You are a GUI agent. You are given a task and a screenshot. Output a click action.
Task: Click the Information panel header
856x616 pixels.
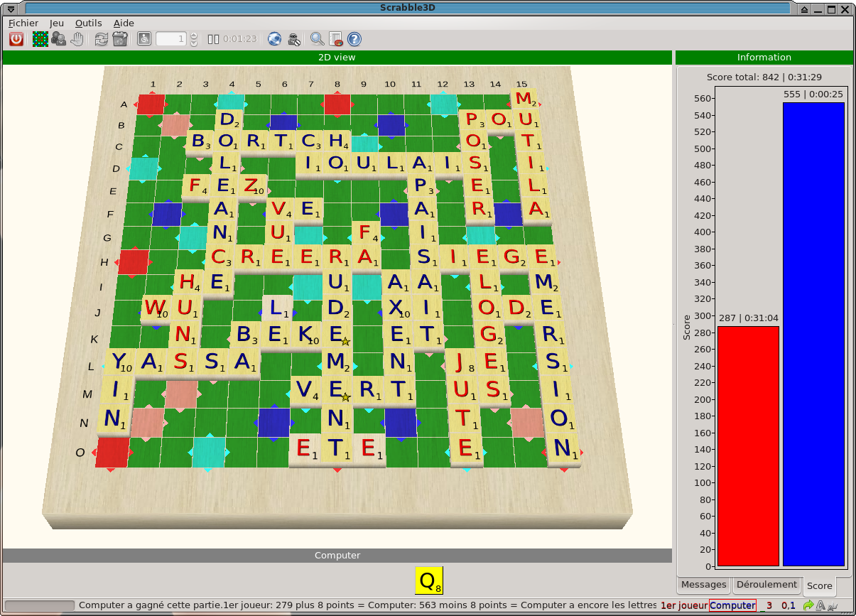(764, 58)
